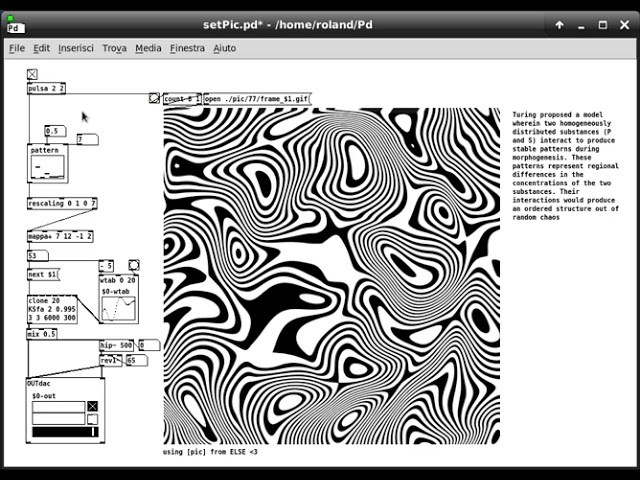Maximize the setPic.pd window

point(602,25)
